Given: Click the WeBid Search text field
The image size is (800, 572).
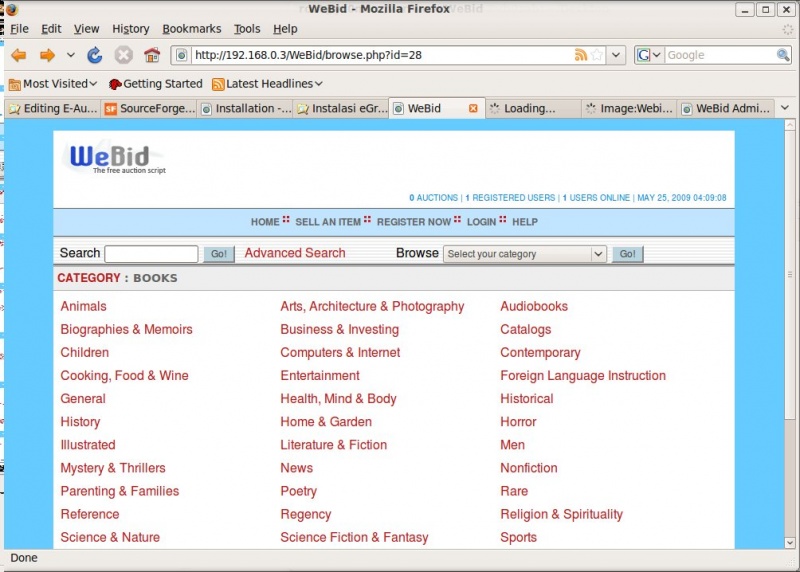Looking at the screenshot, I should coord(151,254).
